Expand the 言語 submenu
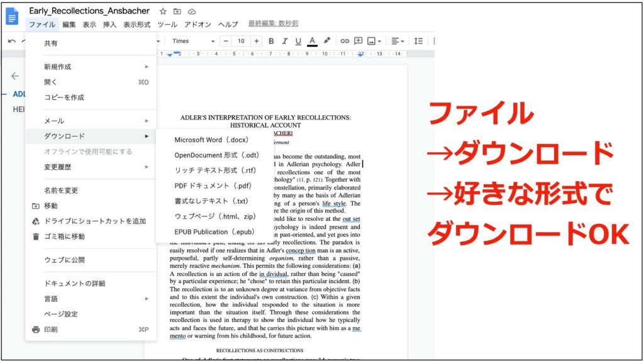Viewport: 644px width, 361px height. (91, 299)
